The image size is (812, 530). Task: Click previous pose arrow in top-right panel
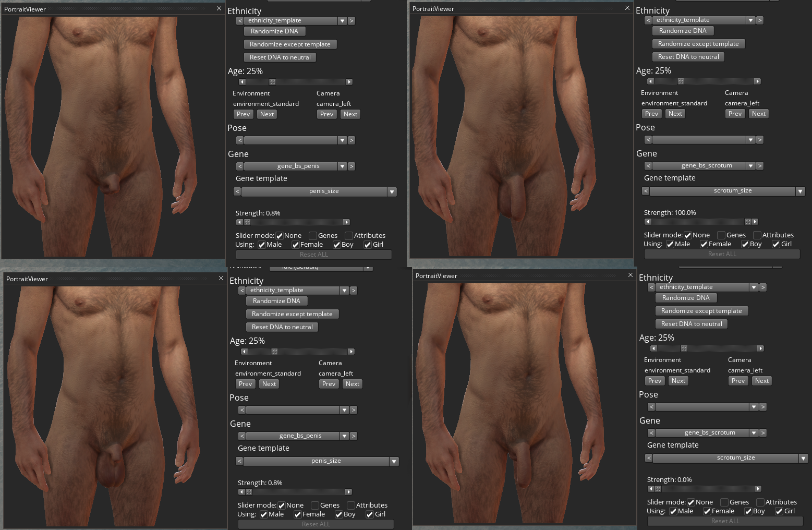[x=648, y=140]
